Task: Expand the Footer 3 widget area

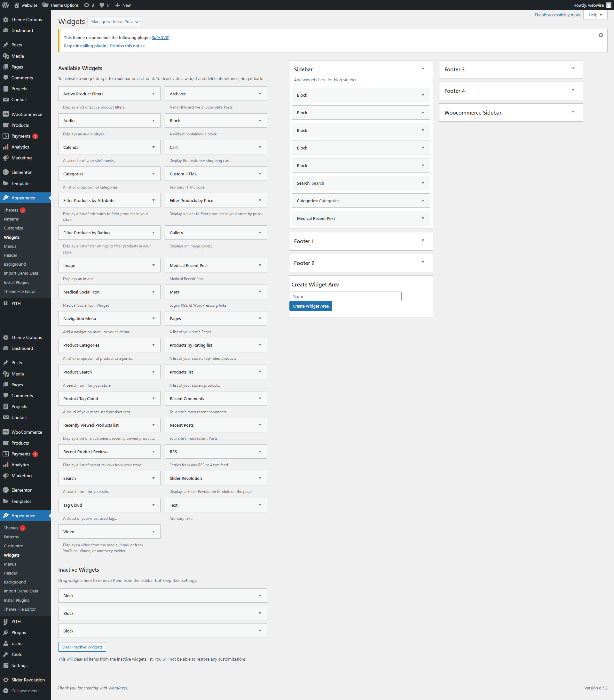Action: 573,68
